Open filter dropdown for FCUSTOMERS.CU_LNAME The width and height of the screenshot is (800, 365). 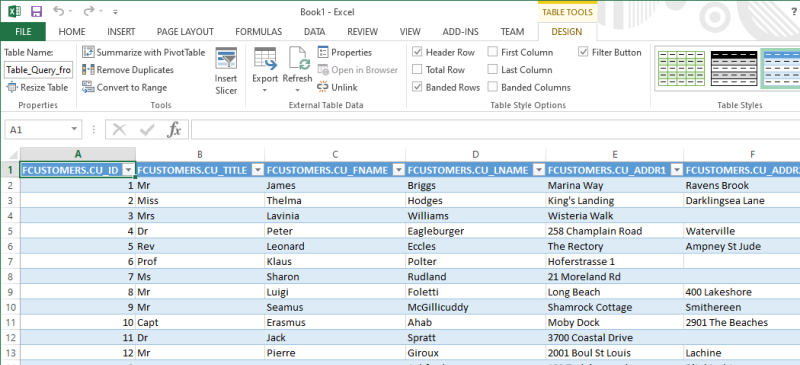point(539,171)
